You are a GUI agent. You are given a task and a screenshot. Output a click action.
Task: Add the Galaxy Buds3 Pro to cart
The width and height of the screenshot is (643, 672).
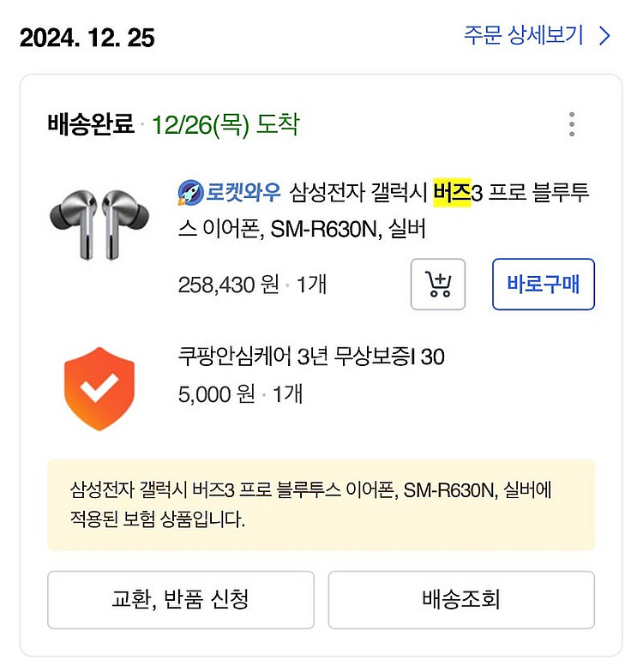point(438,284)
